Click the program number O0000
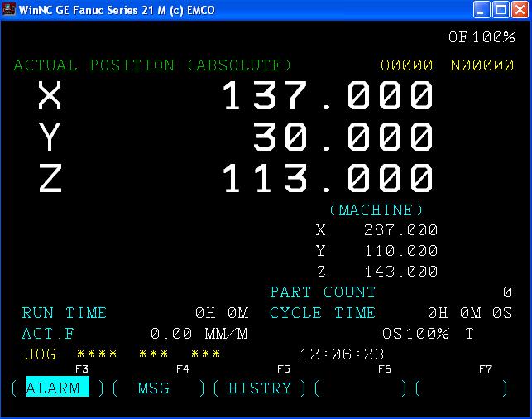This screenshot has height=419, width=532. pos(406,65)
